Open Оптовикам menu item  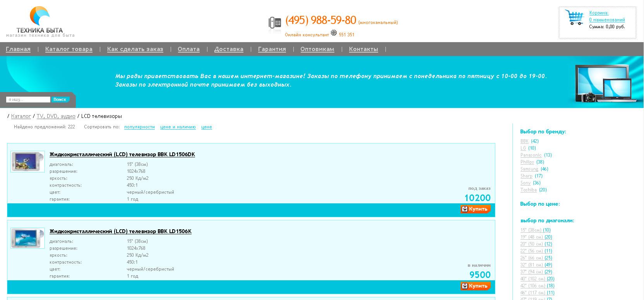317,49
